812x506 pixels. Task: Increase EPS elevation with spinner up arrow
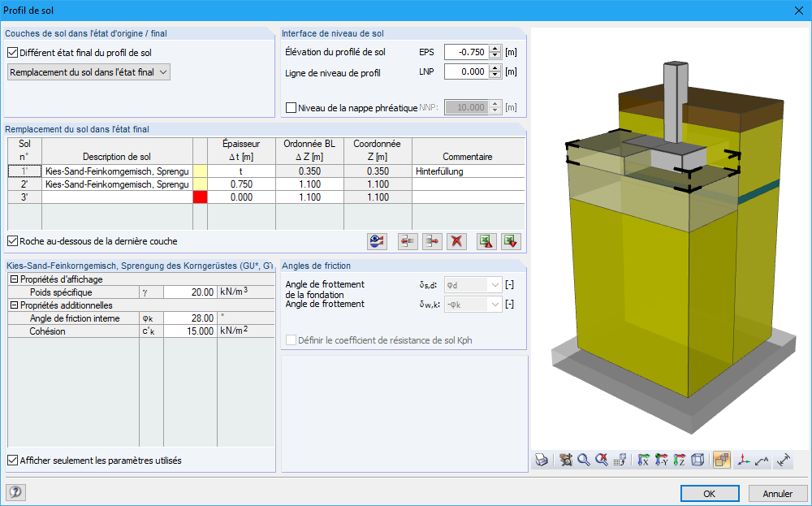click(495, 49)
